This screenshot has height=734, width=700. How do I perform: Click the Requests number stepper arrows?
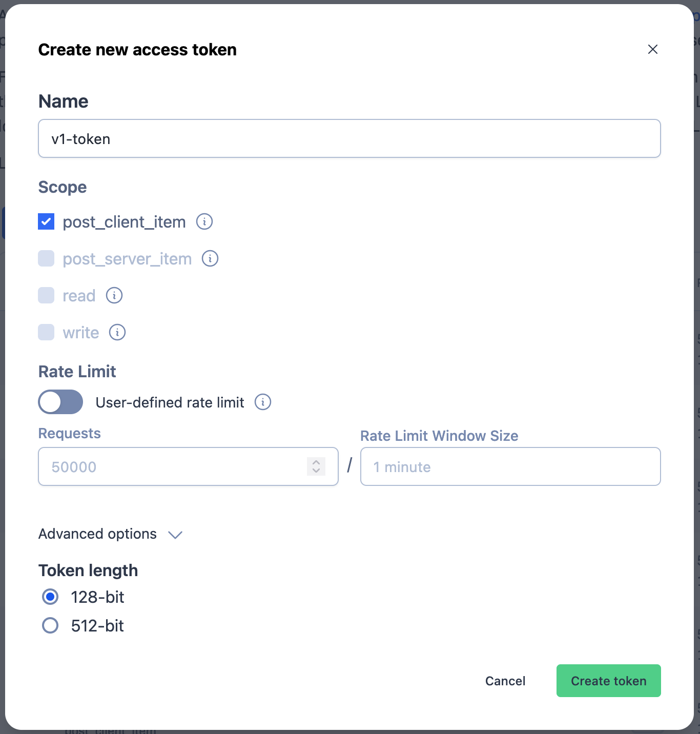(316, 466)
